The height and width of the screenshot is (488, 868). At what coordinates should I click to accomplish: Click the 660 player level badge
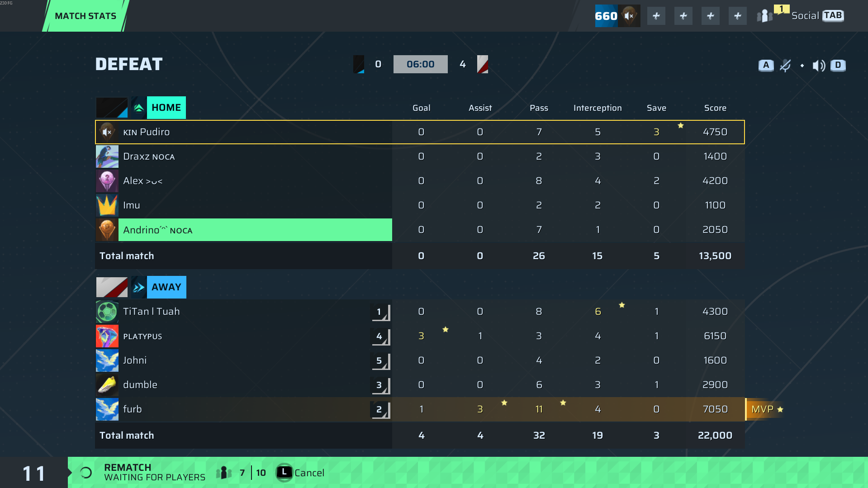(606, 16)
